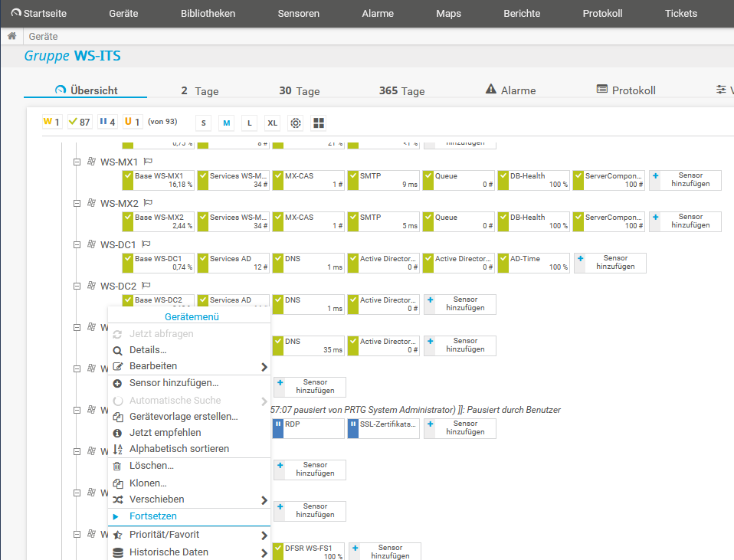Select size L view
Screen dimensions: 734x560
[250, 123]
